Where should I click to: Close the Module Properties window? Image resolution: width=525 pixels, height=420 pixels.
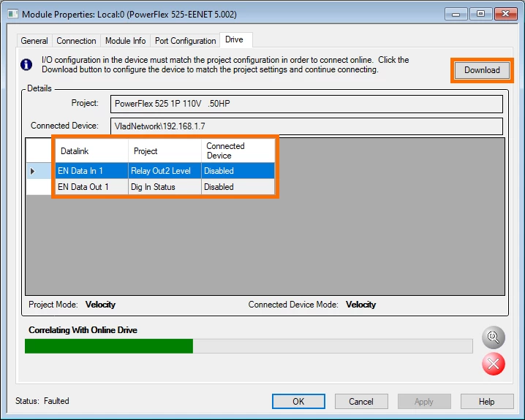pos(505,14)
